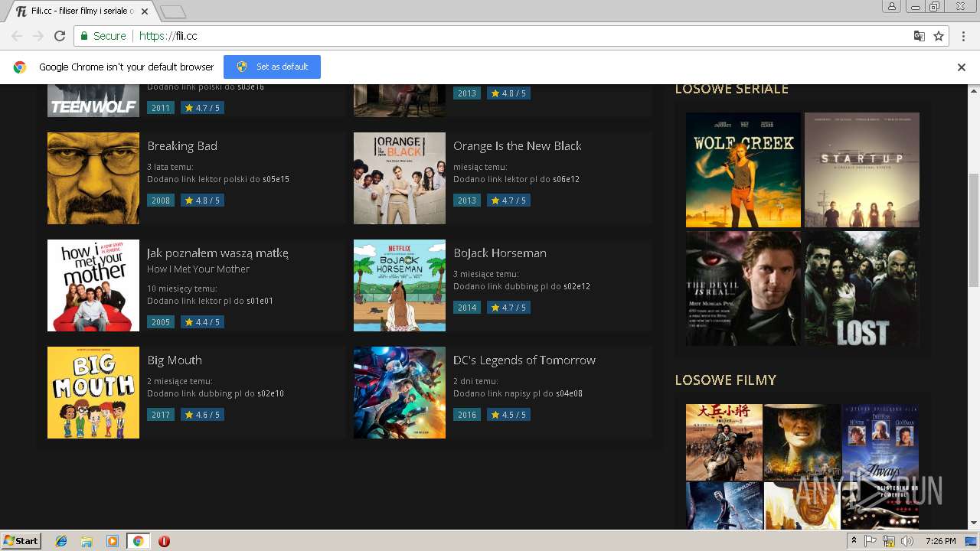The height and width of the screenshot is (551, 980).
Task: Click the s06e12 episode text
Action: (x=567, y=179)
